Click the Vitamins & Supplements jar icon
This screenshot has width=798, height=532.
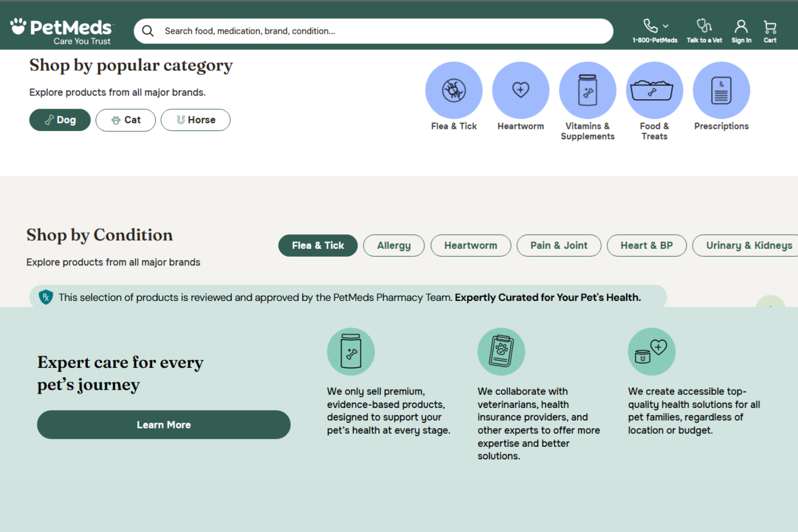coord(588,89)
